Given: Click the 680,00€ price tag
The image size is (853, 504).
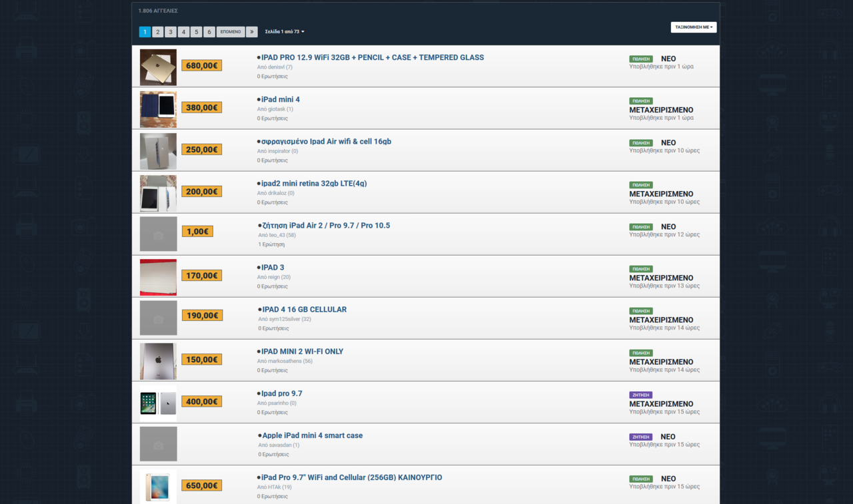Looking at the screenshot, I should point(202,65).
